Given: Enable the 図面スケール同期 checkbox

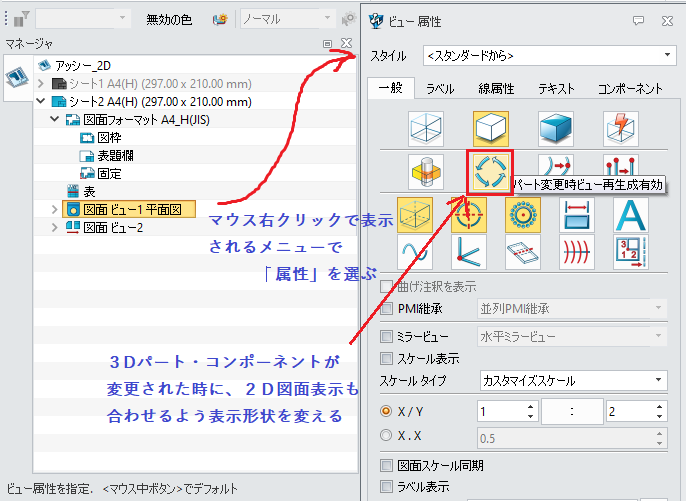Looking at the screenshot, I should [386, 466].
